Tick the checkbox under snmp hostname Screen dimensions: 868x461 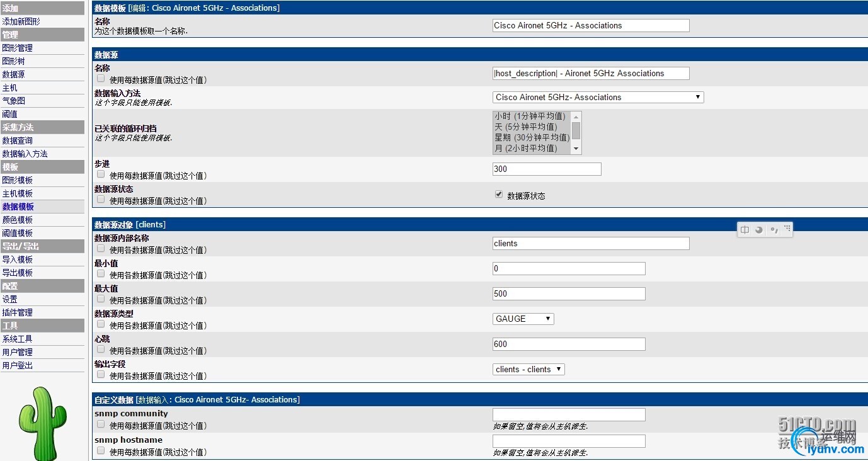[101, 451]
